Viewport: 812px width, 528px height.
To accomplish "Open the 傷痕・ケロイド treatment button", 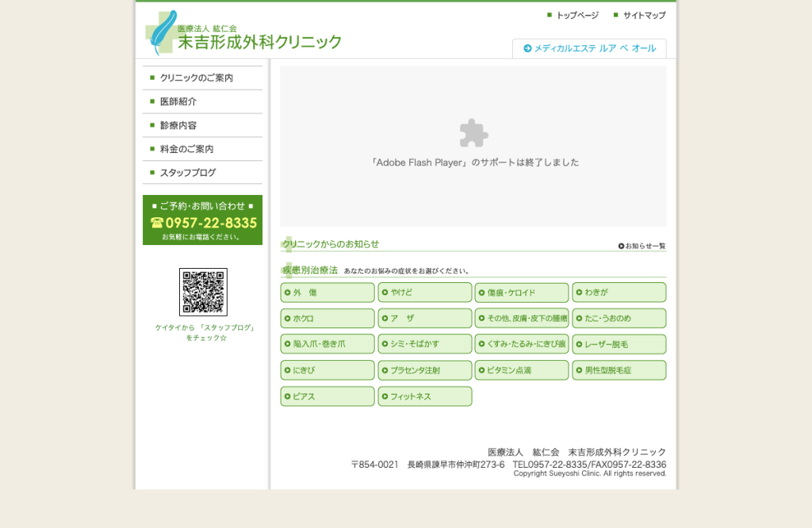I will (522, 293).
